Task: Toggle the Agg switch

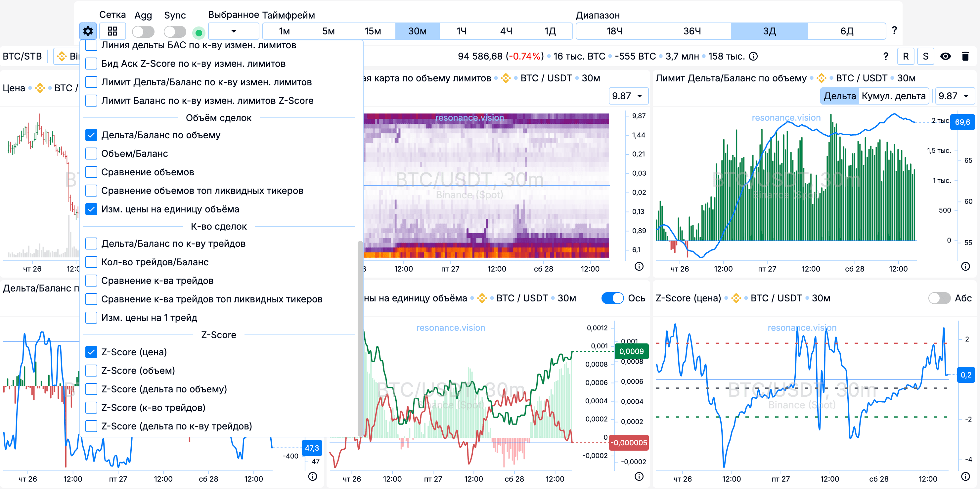Action: coord(143,31)
